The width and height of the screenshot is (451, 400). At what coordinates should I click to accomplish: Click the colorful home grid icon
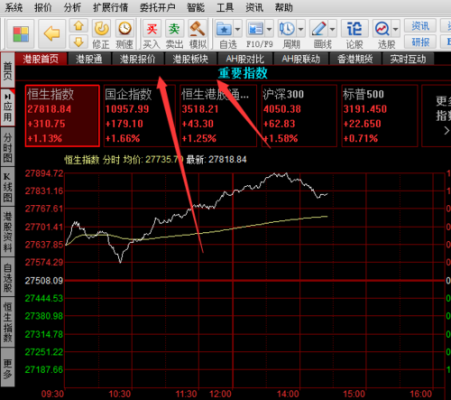click(21, 34)
